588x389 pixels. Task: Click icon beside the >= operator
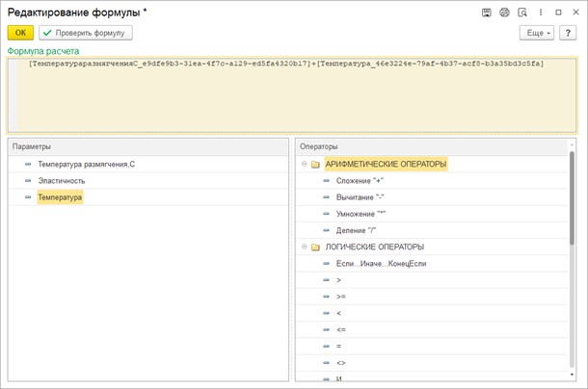click(326, 297)
